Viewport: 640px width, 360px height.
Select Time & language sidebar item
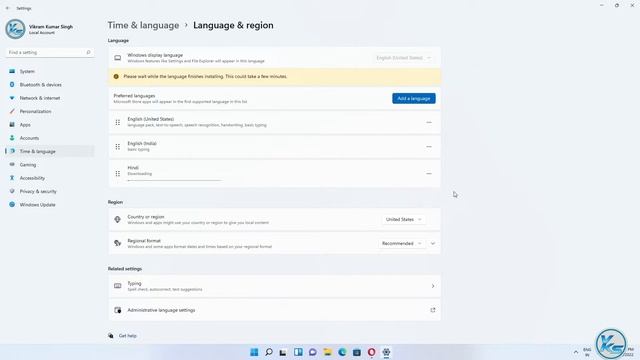point(49,151)
